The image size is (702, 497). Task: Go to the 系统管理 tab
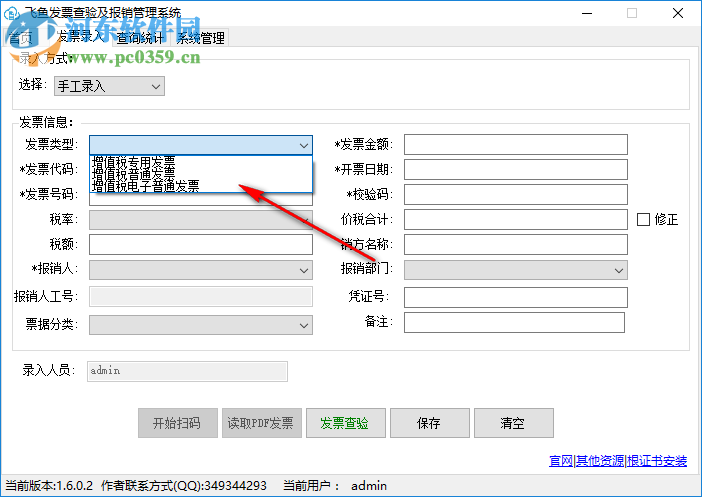point(200,38)
